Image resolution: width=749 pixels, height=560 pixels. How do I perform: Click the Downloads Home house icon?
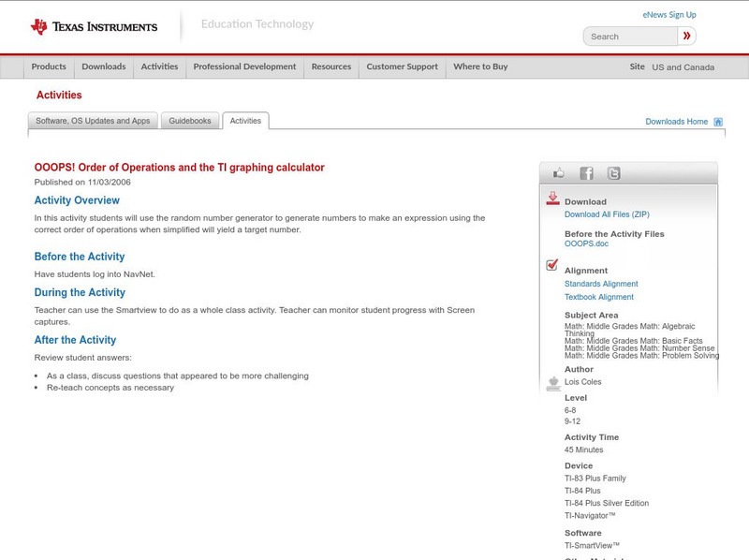click(718, 122)
